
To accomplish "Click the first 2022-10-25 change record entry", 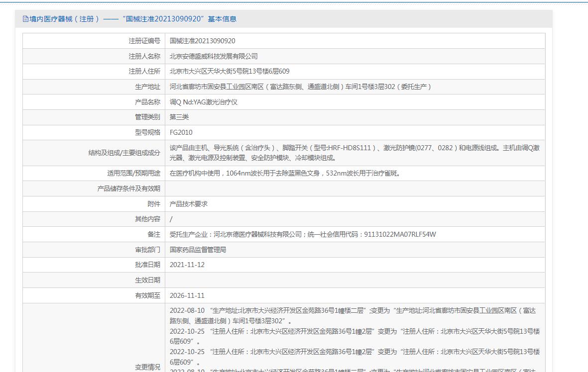I will 354,336.
